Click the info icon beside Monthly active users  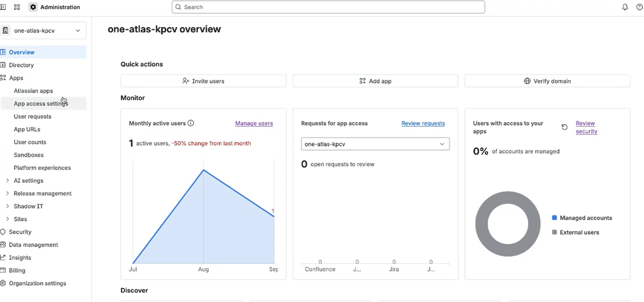[191, 123]
